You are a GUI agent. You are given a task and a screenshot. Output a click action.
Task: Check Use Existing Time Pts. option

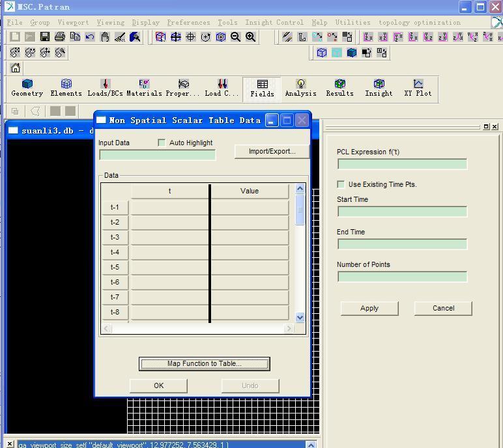click(341, 184)
